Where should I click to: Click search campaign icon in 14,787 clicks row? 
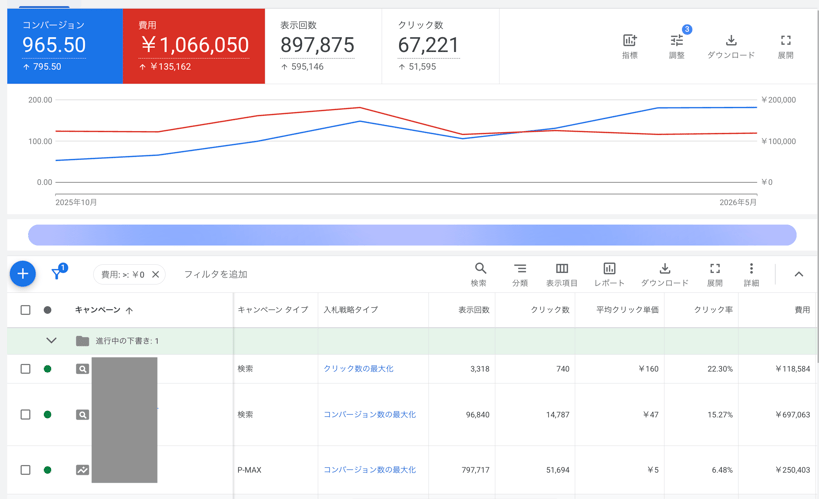coord(82,414)
